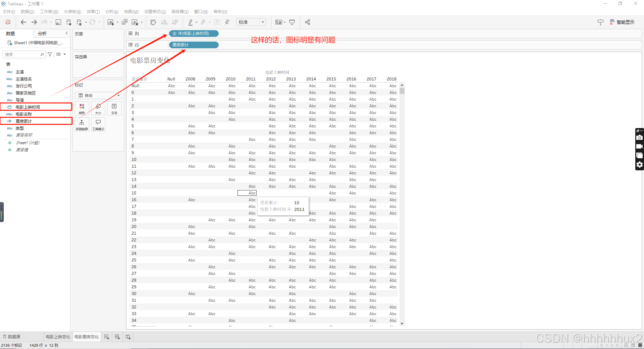This screenshot has height=349, width=644.
Task: Click the presentation mode icon
Action: [292, 22]
